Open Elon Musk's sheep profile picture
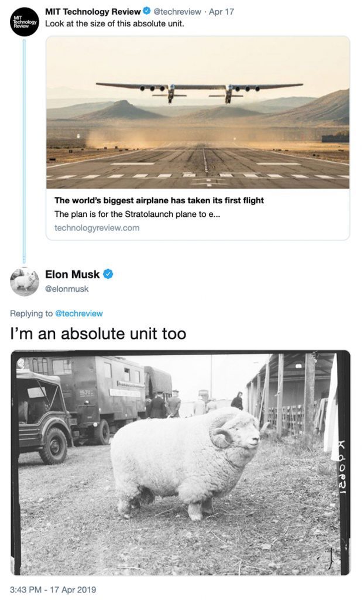The height and width of the screenshot is (600, 364). (x=25, y=282)
